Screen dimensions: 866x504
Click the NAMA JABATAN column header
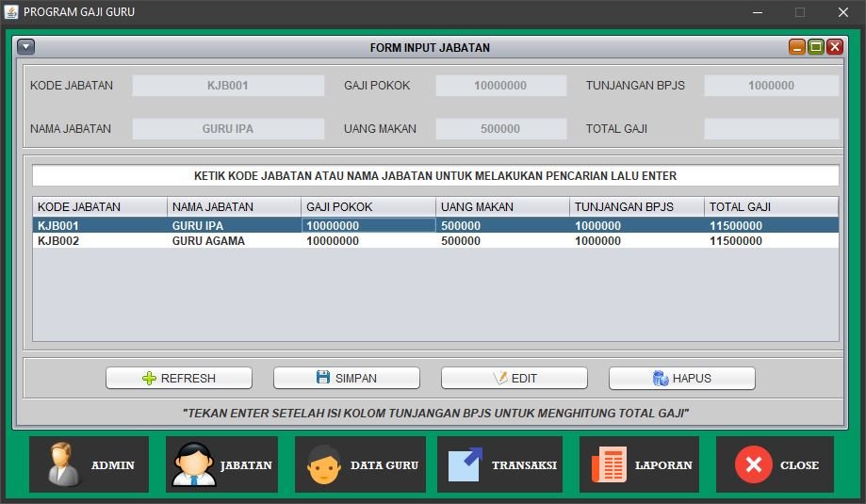tap(234, 207)
